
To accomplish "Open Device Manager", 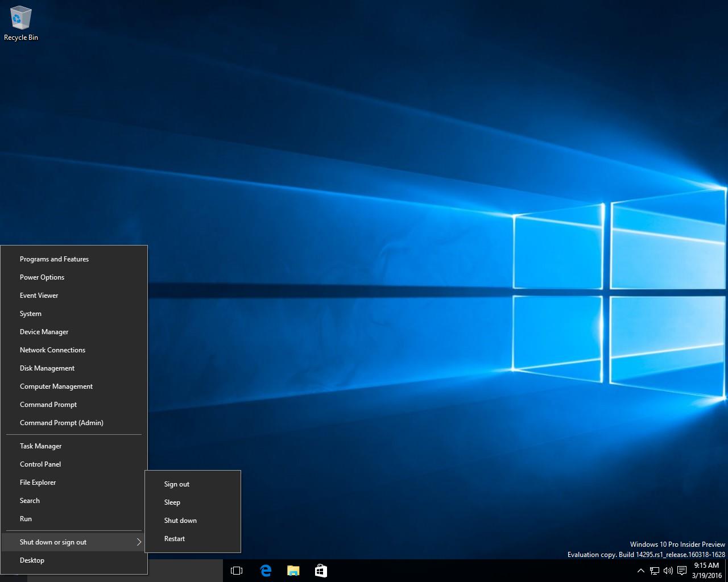I will click(74, 332).
